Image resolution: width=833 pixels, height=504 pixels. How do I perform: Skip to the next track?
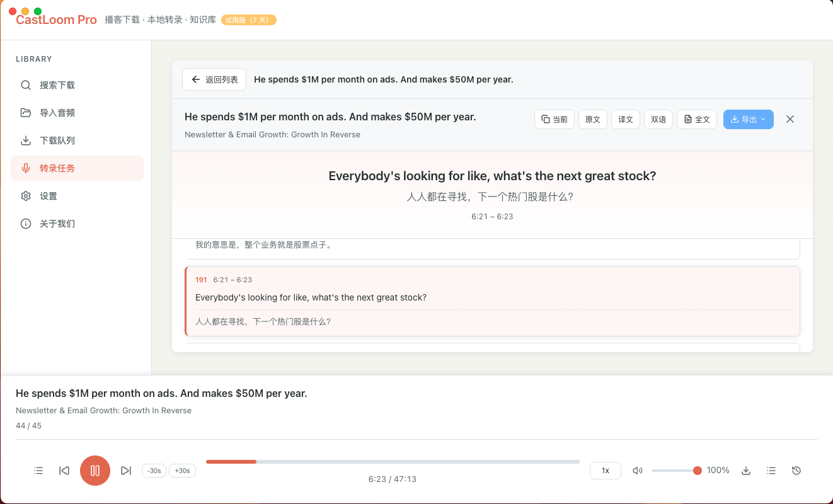[x=126, y=471]
